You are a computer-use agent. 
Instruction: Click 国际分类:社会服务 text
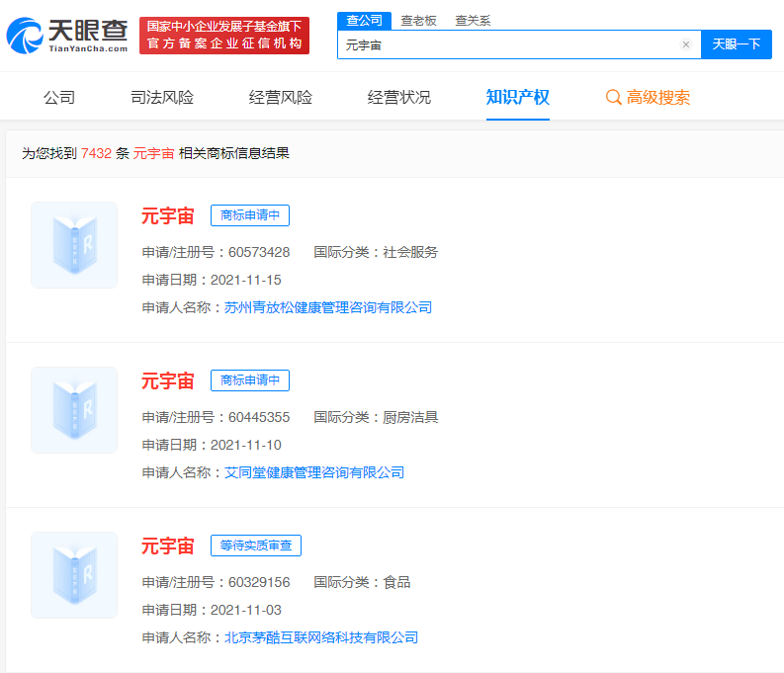[376, 252]
